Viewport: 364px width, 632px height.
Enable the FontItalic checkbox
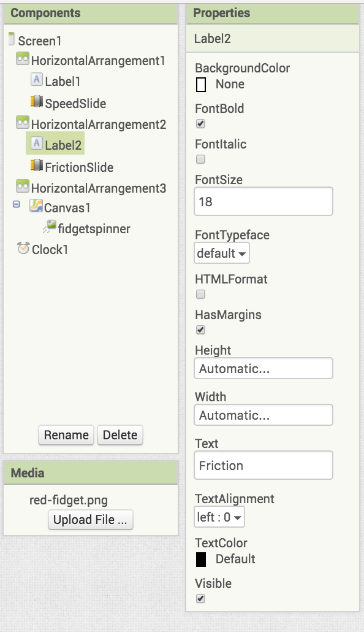point(200,159)
